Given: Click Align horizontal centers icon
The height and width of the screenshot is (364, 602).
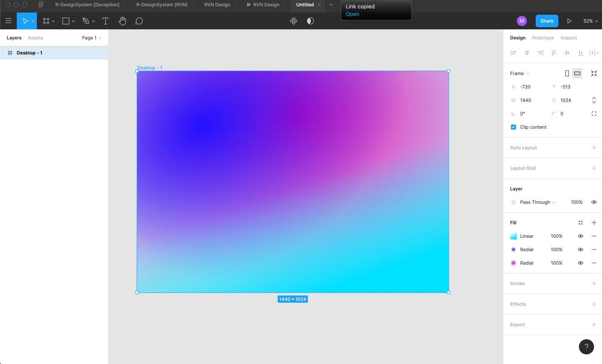Looking at the screenshot, I should click(527, 53).
